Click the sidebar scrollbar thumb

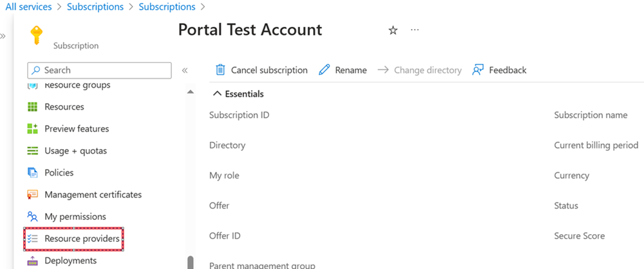coord(190,263)
